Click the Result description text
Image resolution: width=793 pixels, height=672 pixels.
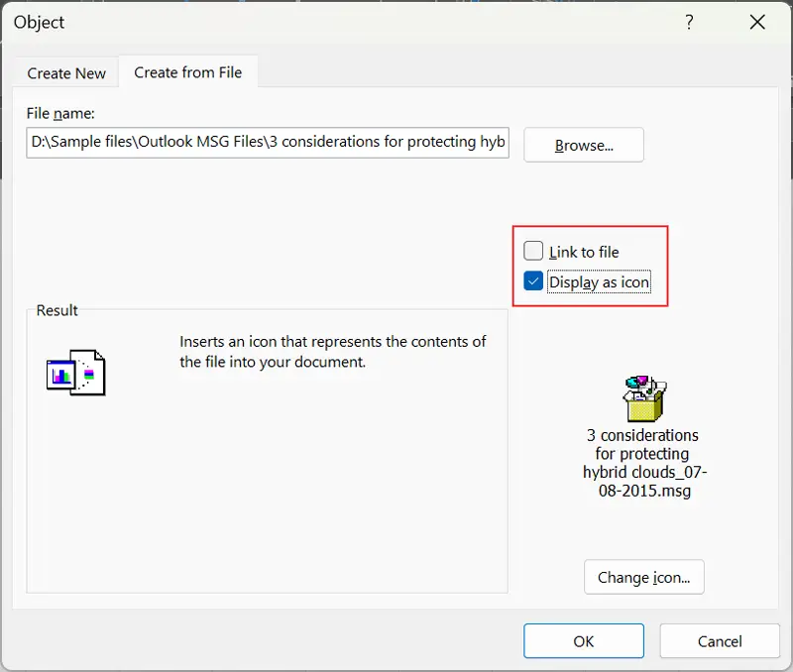tap(333, 352)
